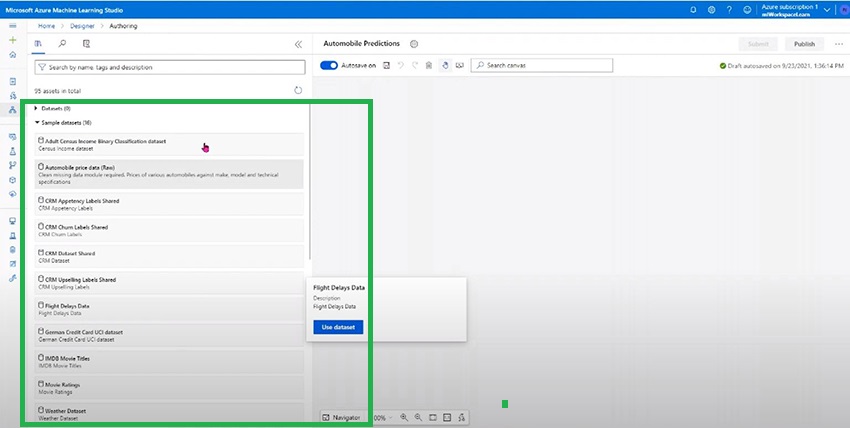Click the Submit button

pos(758,44)
